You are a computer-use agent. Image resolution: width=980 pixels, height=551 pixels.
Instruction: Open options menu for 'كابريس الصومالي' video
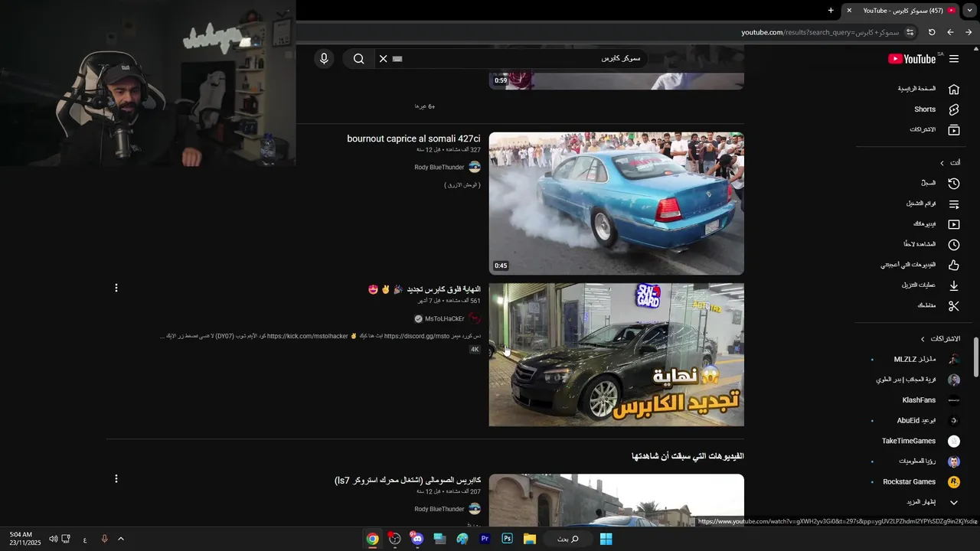point(116,478)
